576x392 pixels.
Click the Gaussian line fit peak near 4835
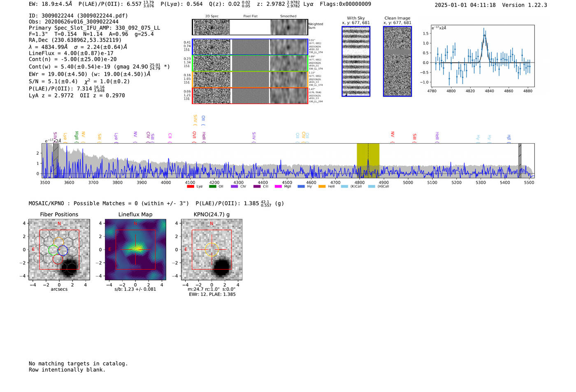pos(485,35)
